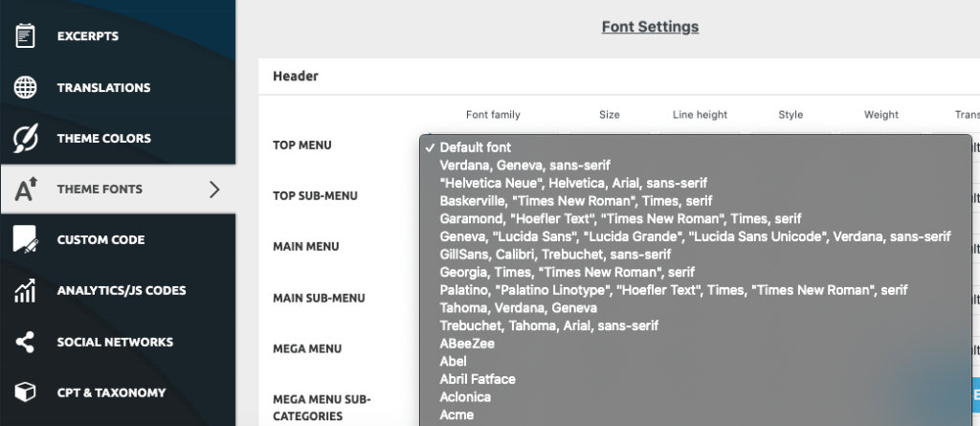
Task: Choose Geneva, "Lucida Sans" font option
Action: coord(696,236)
